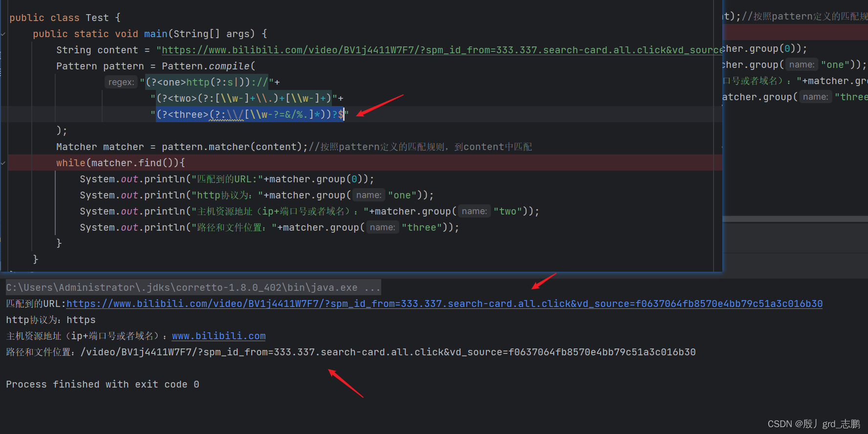Click '.group(0));' in the background editor
This screenshot has width=868, height=434.
pos(776,48)
